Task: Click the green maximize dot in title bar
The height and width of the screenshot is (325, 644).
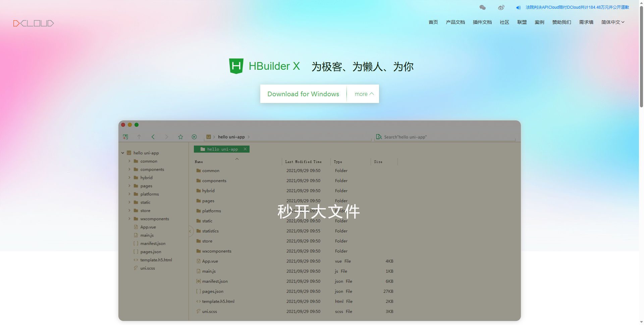Action: pyautogui.click(x=137, y=124)
